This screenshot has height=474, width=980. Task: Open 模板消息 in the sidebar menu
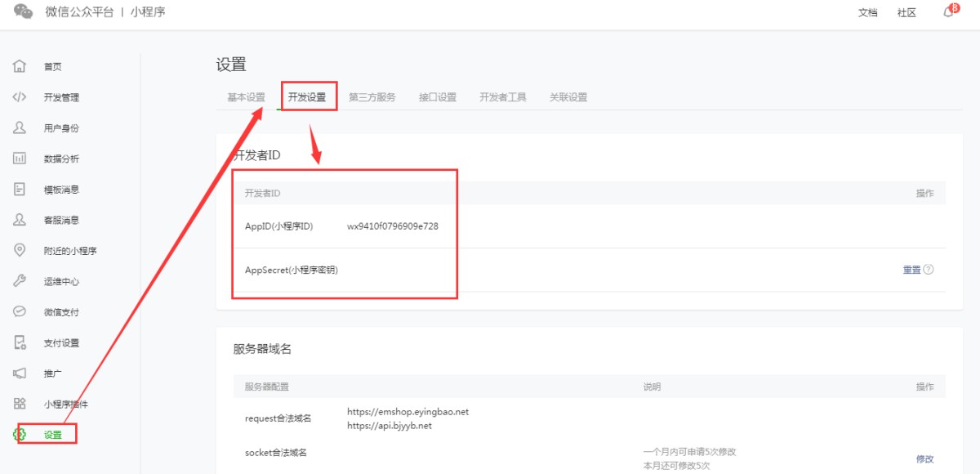coord(61,190)
